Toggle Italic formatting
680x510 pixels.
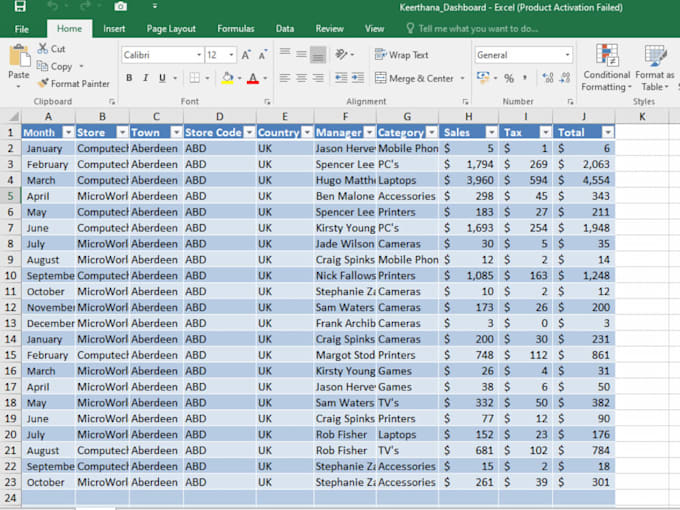[146, 78]
